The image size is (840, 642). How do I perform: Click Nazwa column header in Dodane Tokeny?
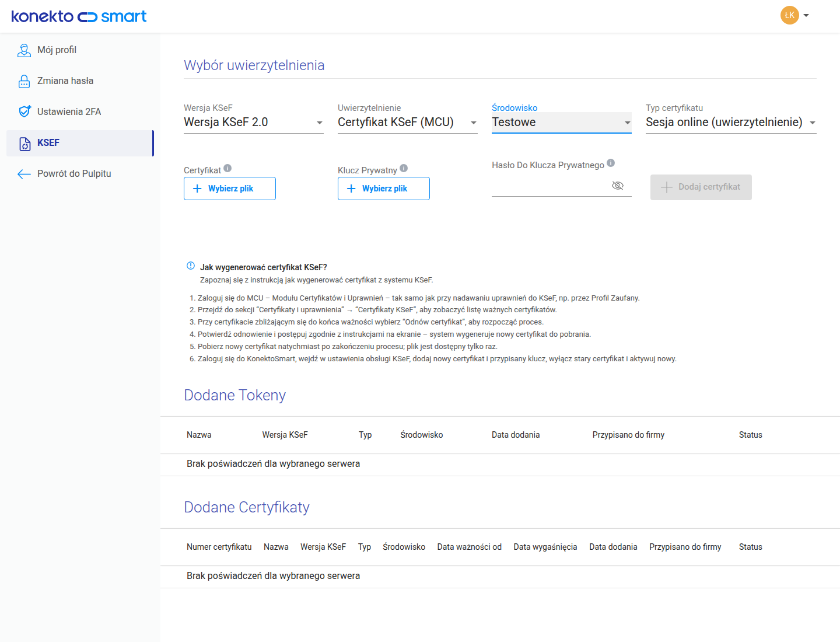(199, 435)
